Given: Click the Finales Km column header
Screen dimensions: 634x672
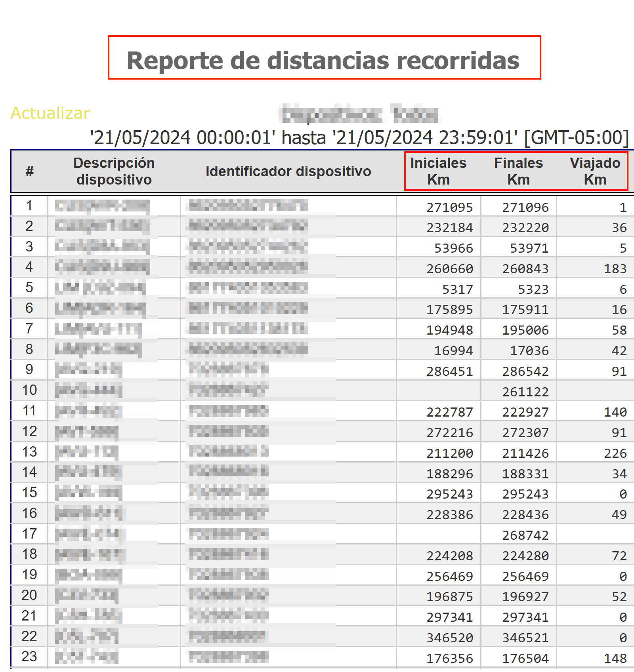Looking at the screenshot, I should point(518,171).
